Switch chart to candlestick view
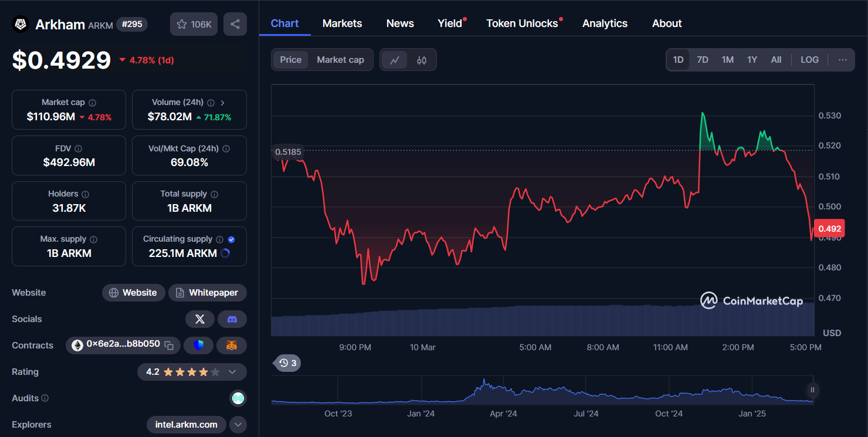Viewport: 868px width, 437px height. (421, 59)
